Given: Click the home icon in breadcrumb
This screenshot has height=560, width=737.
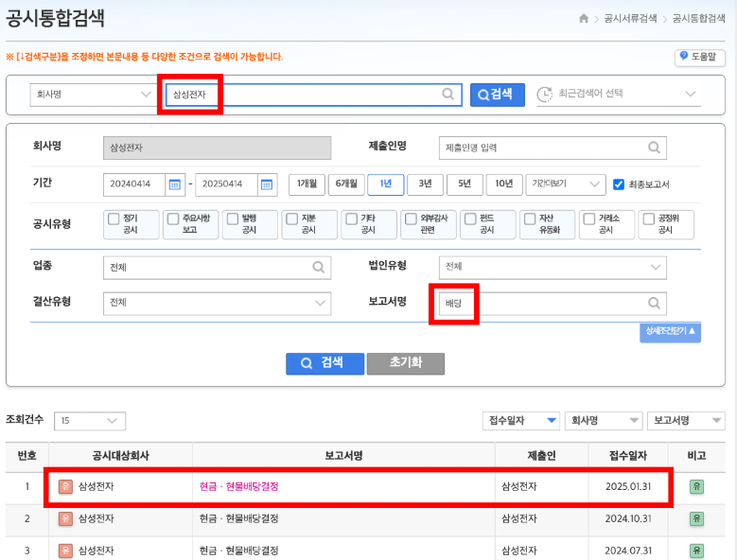Looking at the screenshot, I should click(584, 18).
